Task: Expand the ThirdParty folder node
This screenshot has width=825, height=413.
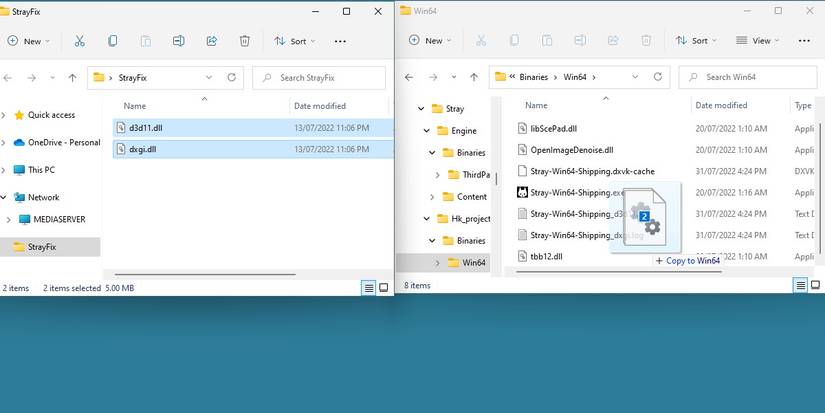Action: 438,175
